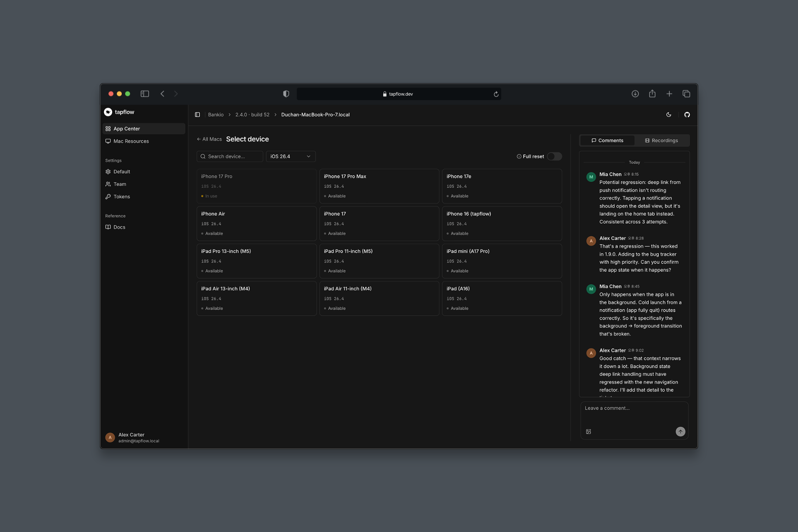This screenshot has height=532, width=798.
Task: Collapse sidebar using panel icon beside Bankio
Action: [x=197, y=115]
